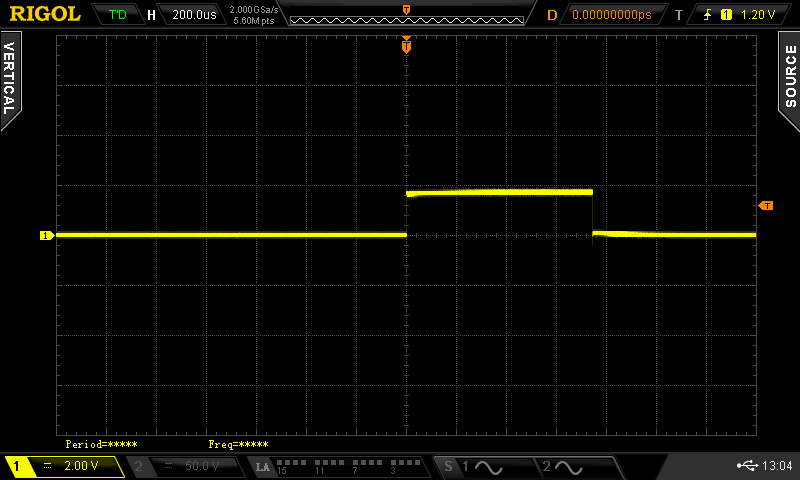Toggle channel 1 at 2.00 V
800x480 pixels.
pos(63,467)
